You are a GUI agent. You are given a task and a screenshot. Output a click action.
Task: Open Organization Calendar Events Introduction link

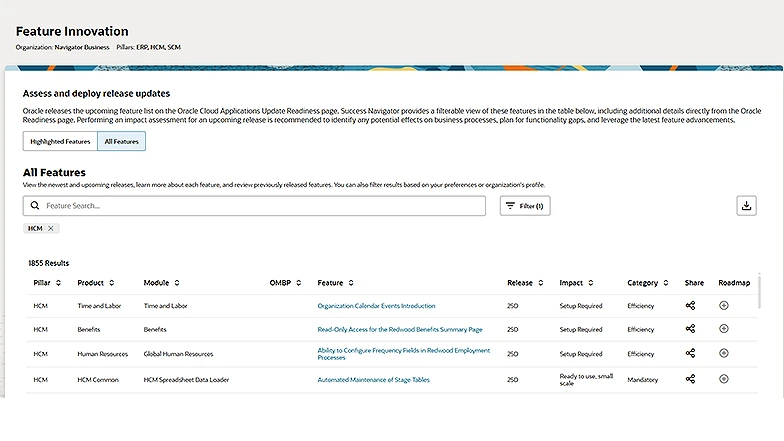(x=376, y=305)
